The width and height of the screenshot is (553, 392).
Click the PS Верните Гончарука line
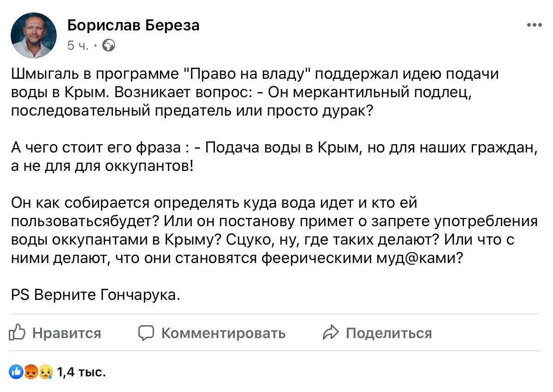point(95,294)
